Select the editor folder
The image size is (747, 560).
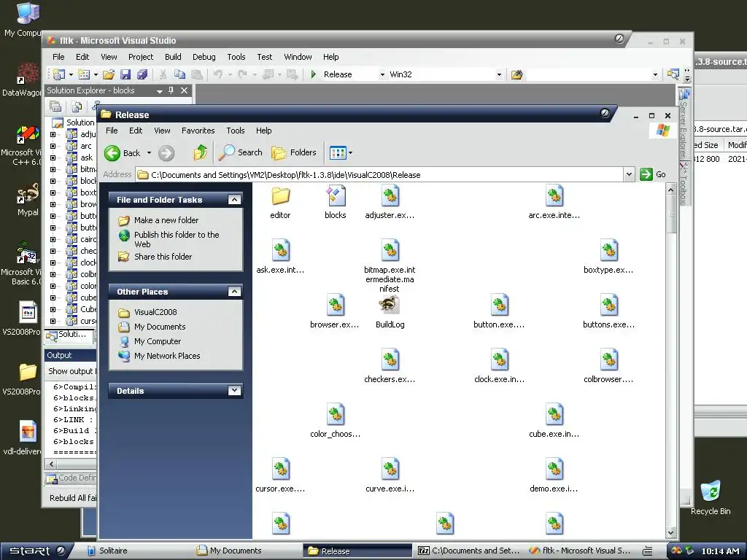coord(280,203)
